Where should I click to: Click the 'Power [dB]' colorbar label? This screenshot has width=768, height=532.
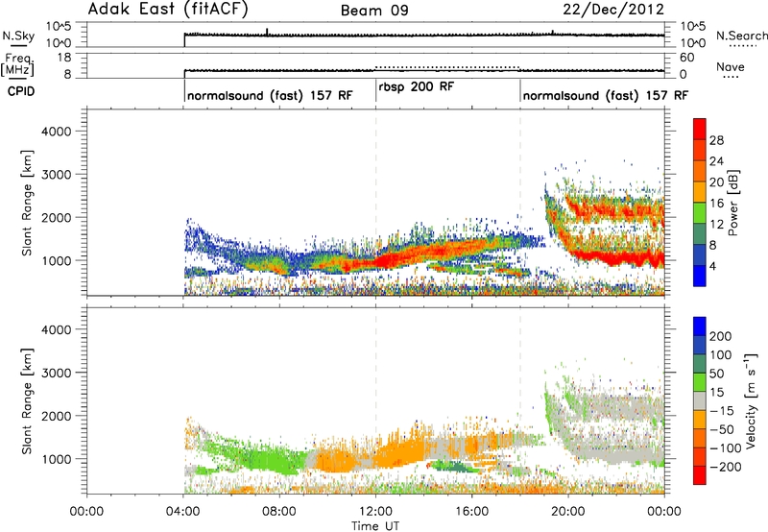tap(732, 203)
